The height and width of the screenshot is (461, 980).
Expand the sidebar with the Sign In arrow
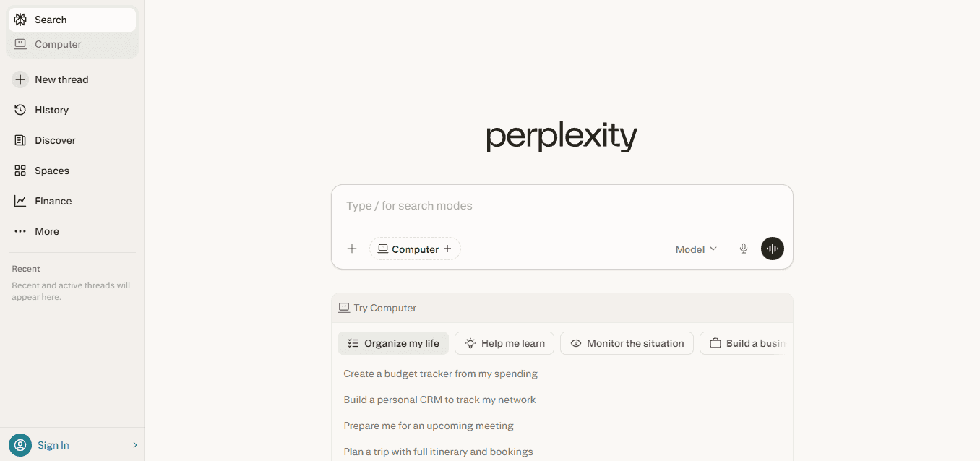point(134,444)
